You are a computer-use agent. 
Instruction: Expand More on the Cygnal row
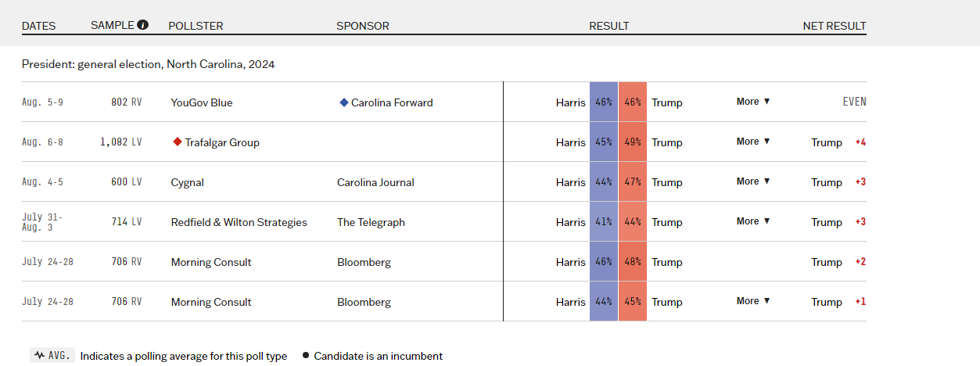753,181
